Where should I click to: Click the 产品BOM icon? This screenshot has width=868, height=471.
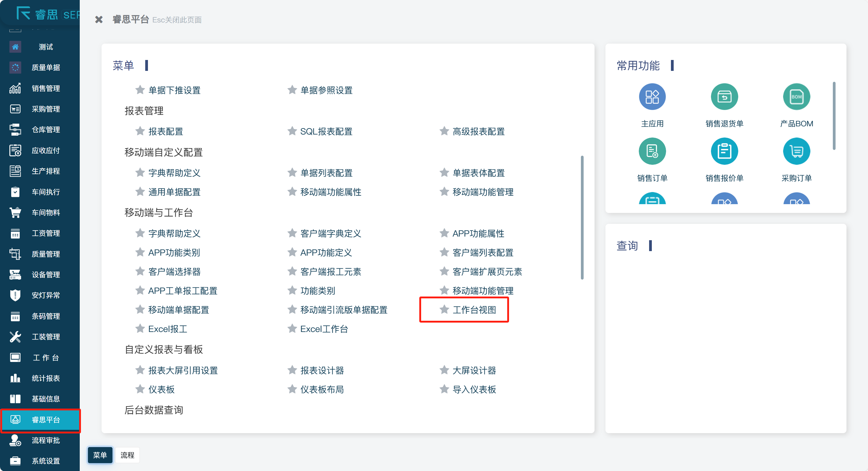(x=796, y=97)
